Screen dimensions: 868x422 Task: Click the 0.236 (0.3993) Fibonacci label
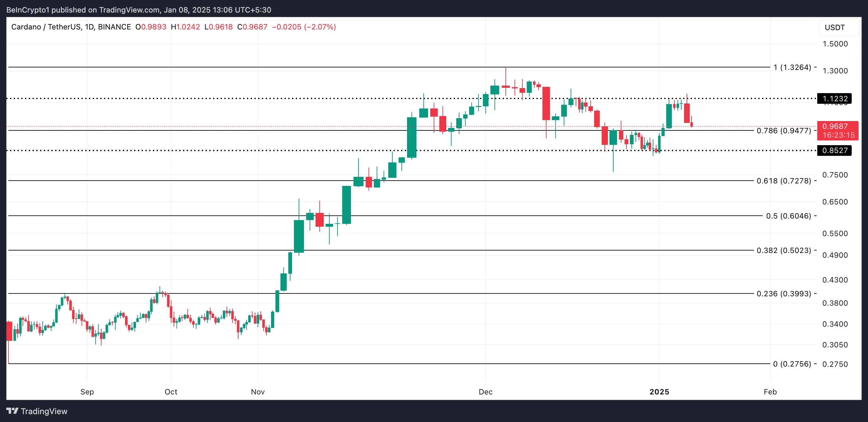[x=783, y=293]
